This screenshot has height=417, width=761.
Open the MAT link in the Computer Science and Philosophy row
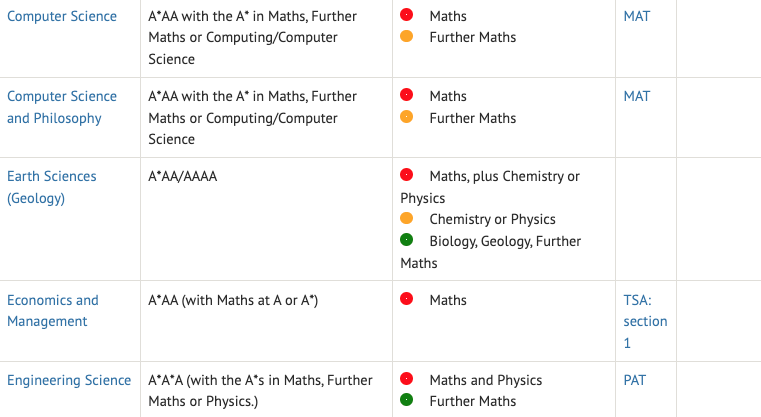637,96
